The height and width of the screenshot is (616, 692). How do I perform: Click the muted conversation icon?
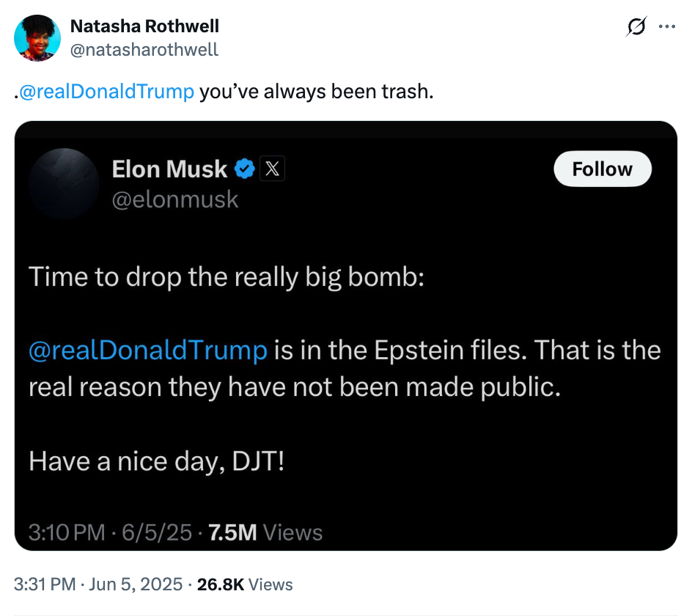tap(635, 26)
